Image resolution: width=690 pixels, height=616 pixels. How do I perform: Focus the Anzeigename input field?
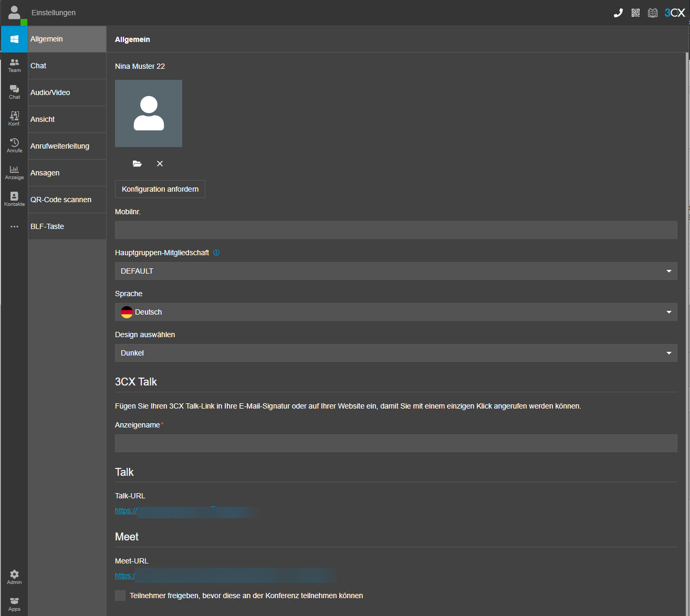396,443
